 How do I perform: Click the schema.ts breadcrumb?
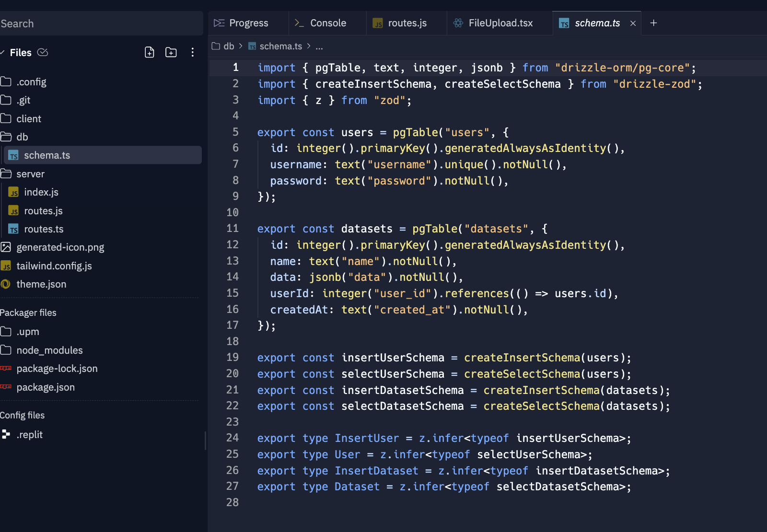click(x=275, y=46)
